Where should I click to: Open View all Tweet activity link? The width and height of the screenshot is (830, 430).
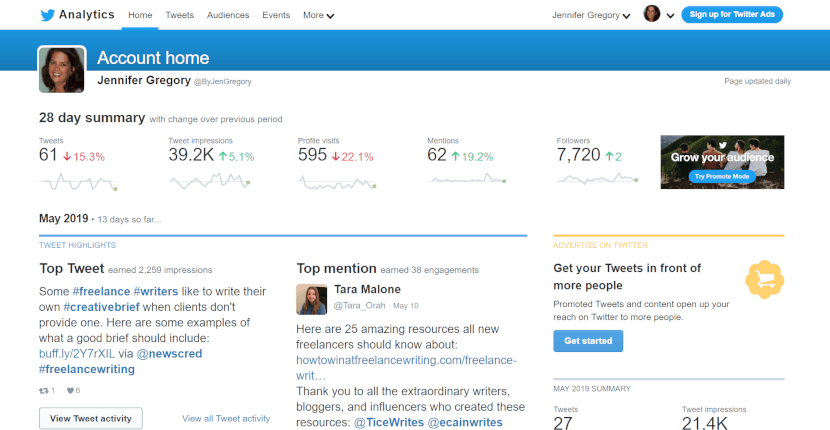226,418
